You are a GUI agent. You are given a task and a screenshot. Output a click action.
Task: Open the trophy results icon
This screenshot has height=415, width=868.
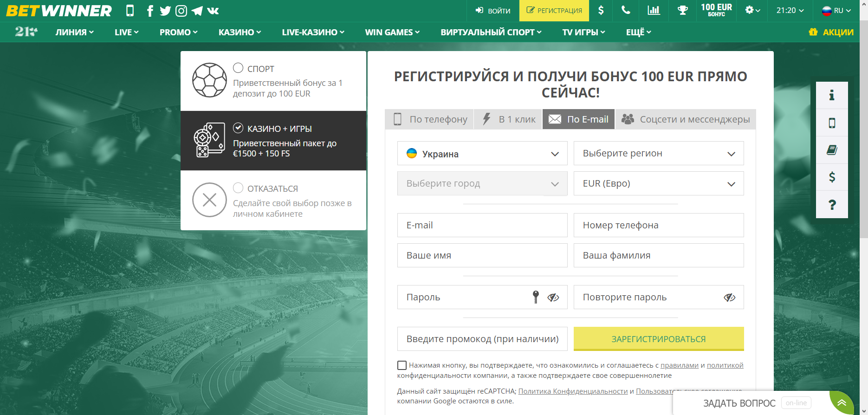tap(682, 10)
